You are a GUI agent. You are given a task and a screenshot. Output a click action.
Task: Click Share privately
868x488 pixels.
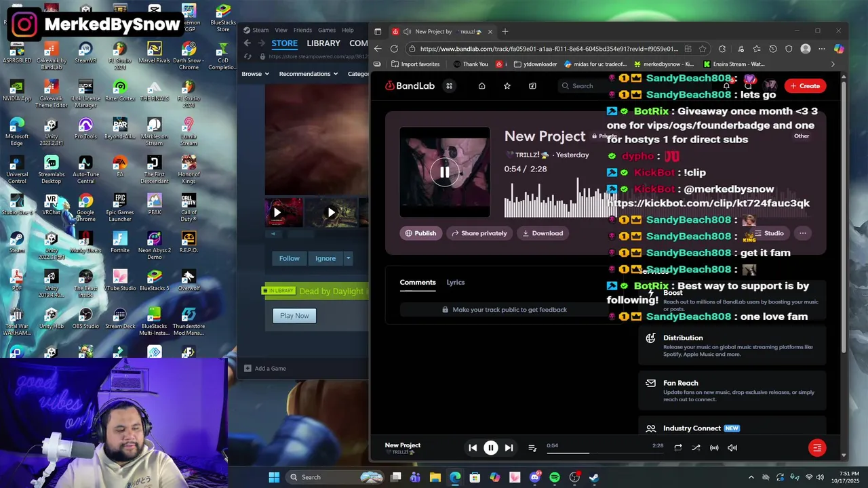479,233
